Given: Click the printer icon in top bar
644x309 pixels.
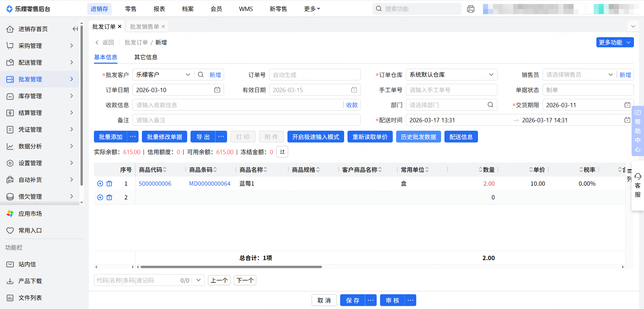Looking at the screenshot, I should click(x=471, y=9).
